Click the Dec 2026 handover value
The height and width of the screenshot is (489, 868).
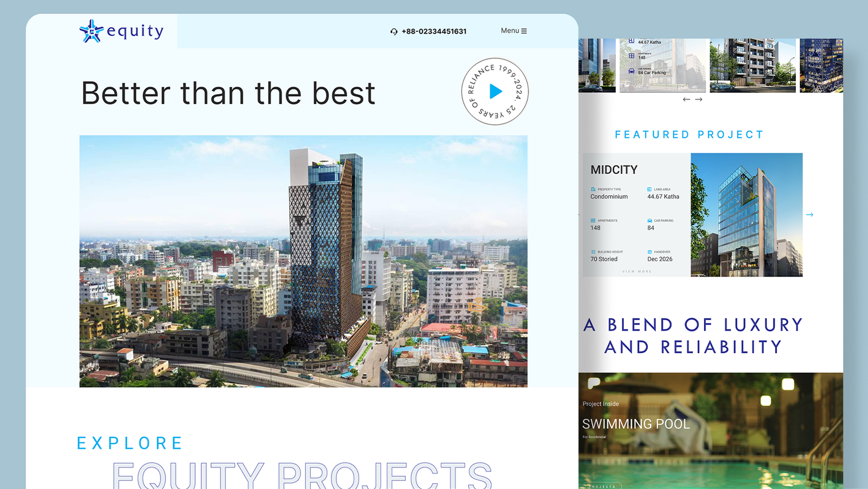coord(660,259)
